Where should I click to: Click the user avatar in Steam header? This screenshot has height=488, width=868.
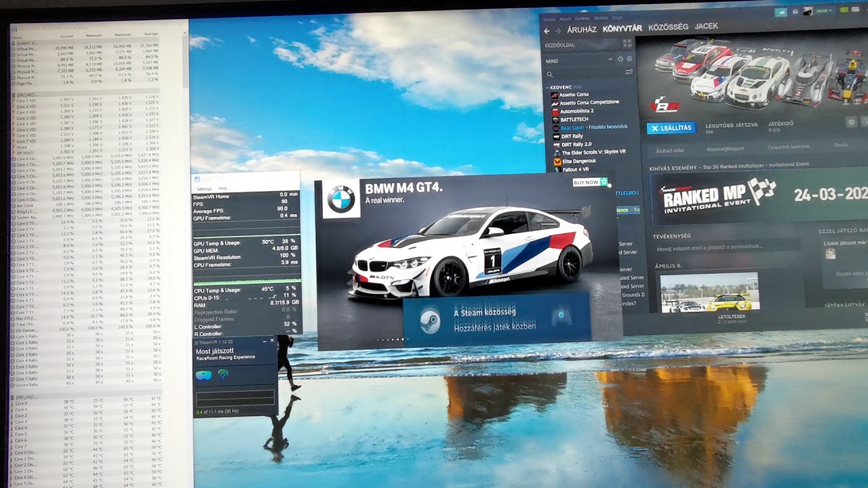(x=808, y=12)
